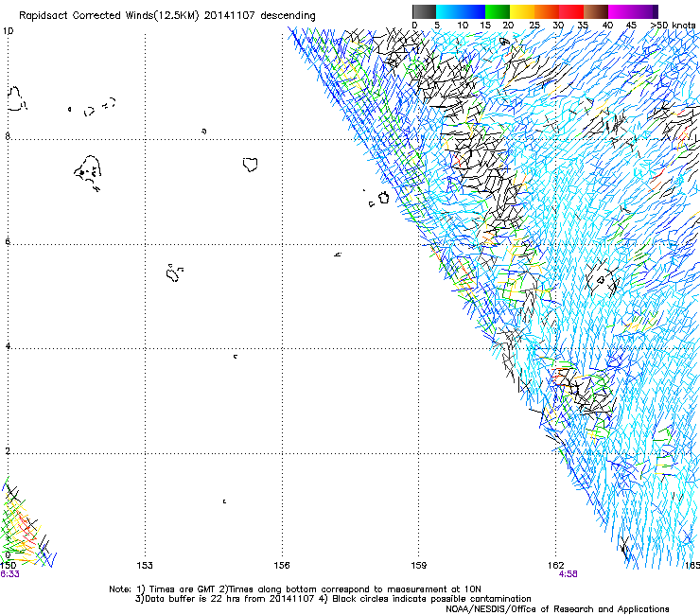Click the island outline near 158E 7N
This screenshot has height=615, width=700.
pyautogui.click(x=383, y=197)
